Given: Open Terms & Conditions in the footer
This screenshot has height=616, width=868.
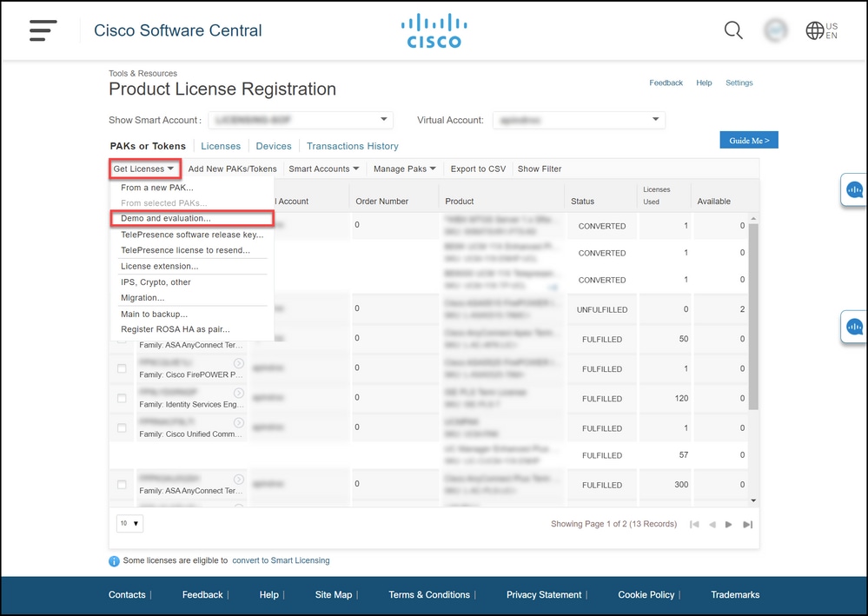Looking at the screenshot, I should 429,595.
